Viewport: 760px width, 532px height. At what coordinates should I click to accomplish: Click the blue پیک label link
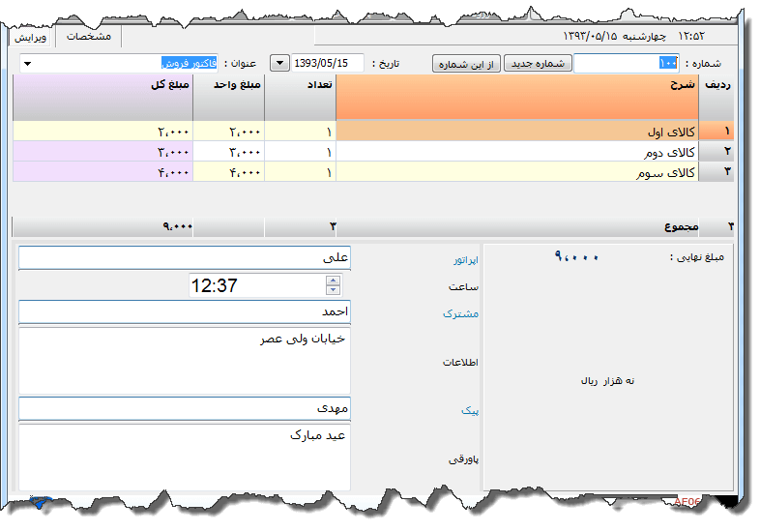click(x=470, y=410)
